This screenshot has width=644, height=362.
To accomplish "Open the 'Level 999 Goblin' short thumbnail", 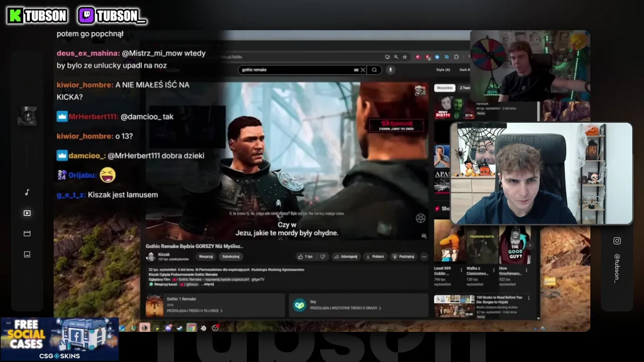I will click(x=449, y=241).
